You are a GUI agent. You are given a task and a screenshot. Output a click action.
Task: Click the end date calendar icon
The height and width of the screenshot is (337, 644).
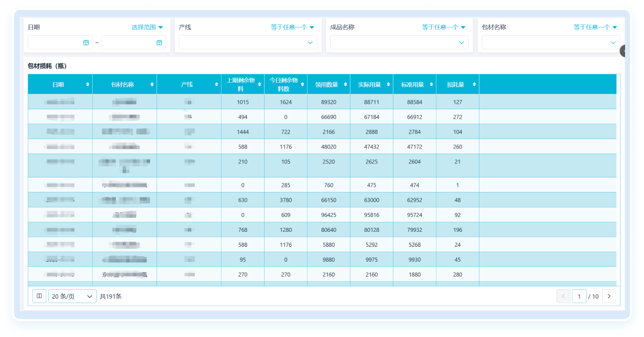159,43
